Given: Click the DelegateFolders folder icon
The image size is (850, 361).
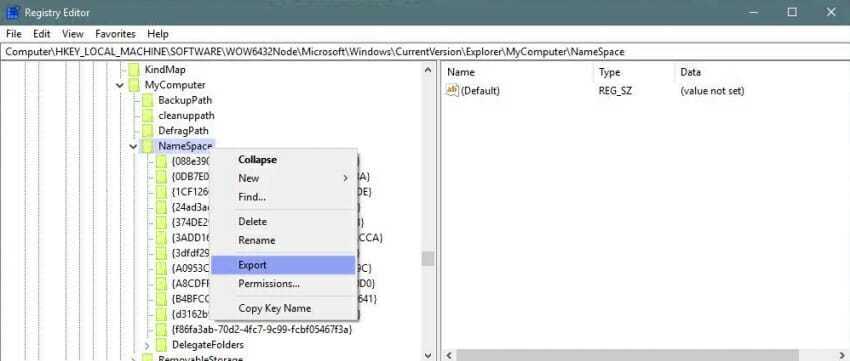Looking at the screenshot, I should tap(162, 345).
